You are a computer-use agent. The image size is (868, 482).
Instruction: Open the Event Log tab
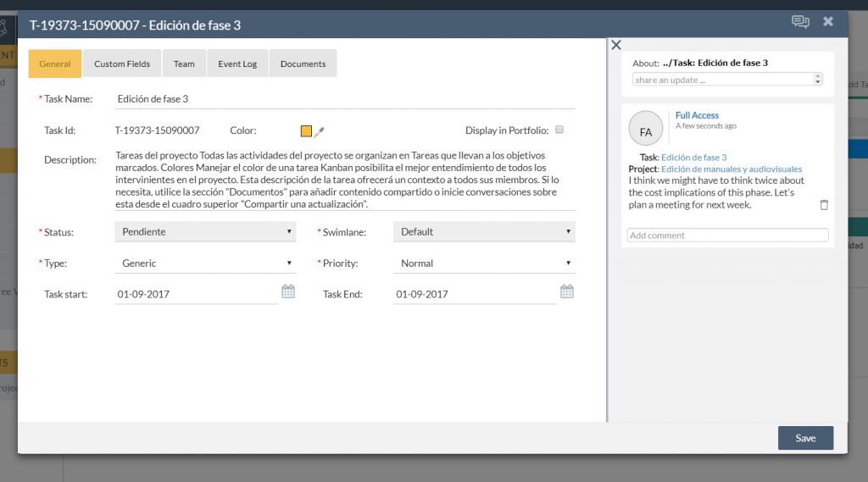(x=237, y=64)
